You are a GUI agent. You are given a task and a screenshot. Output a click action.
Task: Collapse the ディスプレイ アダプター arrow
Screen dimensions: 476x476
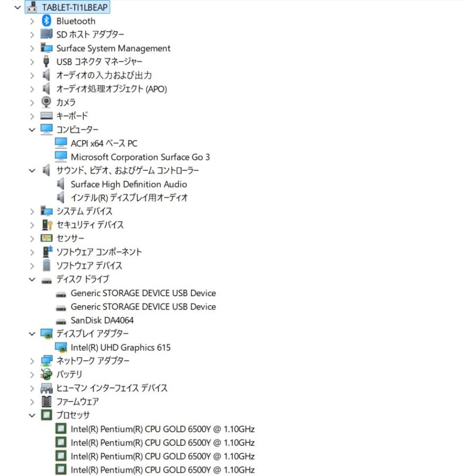[32, 334]
